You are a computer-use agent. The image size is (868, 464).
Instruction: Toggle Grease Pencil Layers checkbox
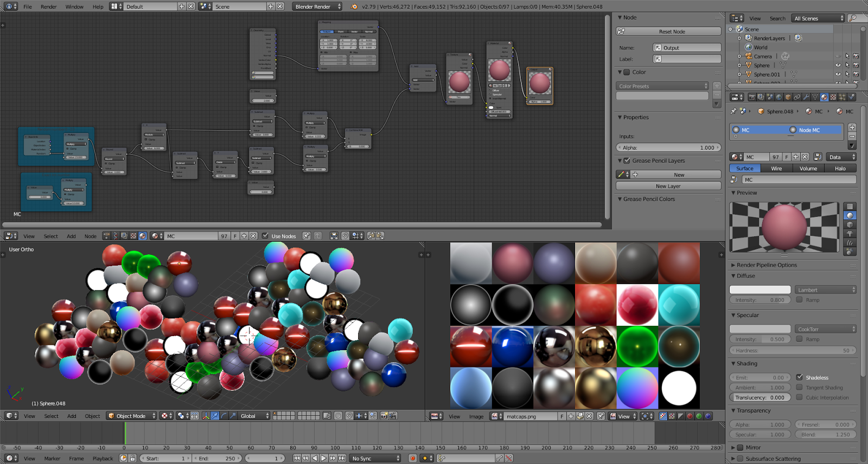click(x=627, y=160)
